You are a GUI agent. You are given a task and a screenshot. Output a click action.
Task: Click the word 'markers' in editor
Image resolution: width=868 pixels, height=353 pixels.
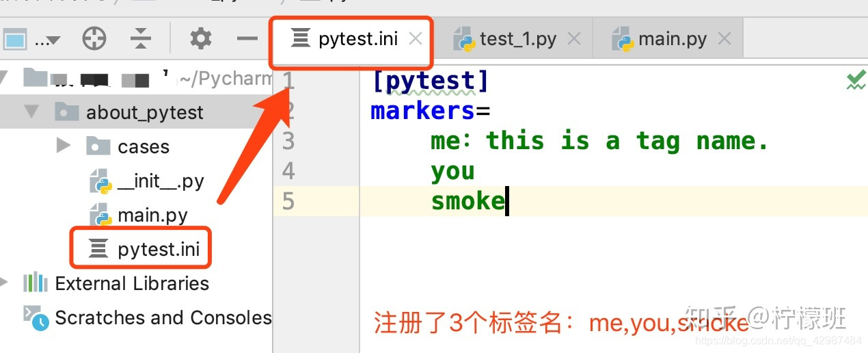(x=423, y=111)
